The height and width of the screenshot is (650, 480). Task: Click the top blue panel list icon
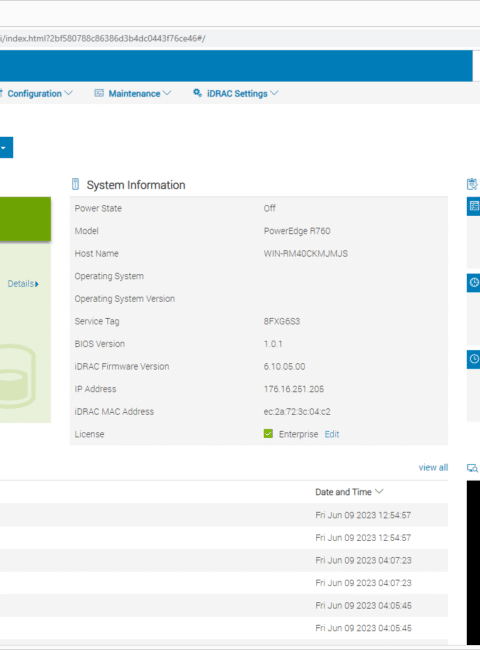(473, 206)
